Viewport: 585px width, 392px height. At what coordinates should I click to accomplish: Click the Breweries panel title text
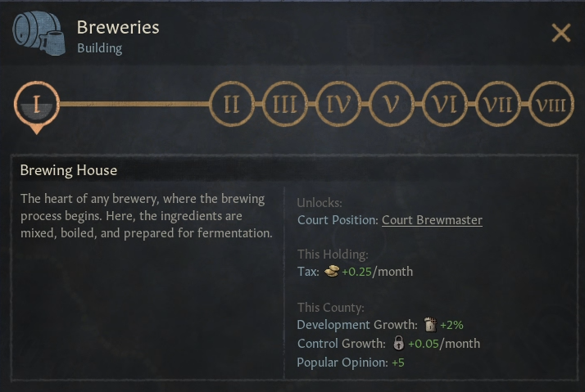118,27
